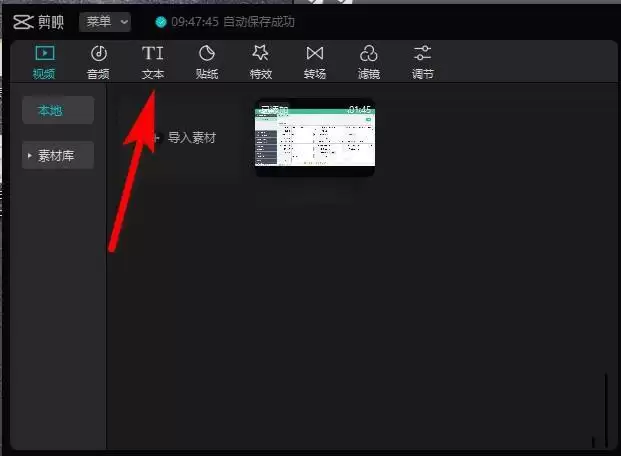Go to the 转场 (Transitions) panel
The height and width of the screenshot is (456, 621).
click(x=314, y=61)
